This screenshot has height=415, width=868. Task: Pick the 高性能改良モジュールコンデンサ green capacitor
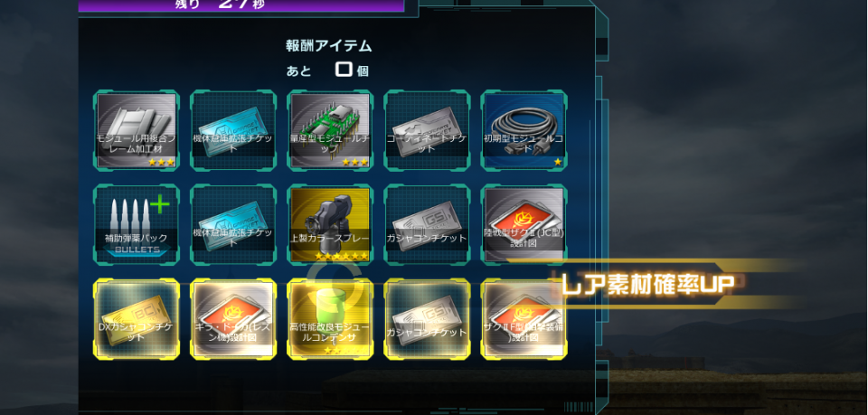pos(330,319)
